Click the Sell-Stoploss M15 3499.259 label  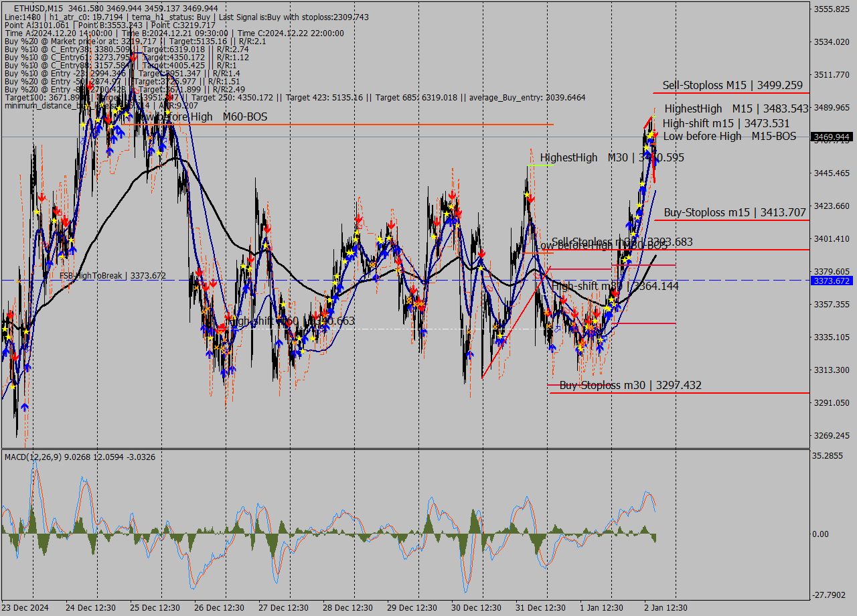732,85
